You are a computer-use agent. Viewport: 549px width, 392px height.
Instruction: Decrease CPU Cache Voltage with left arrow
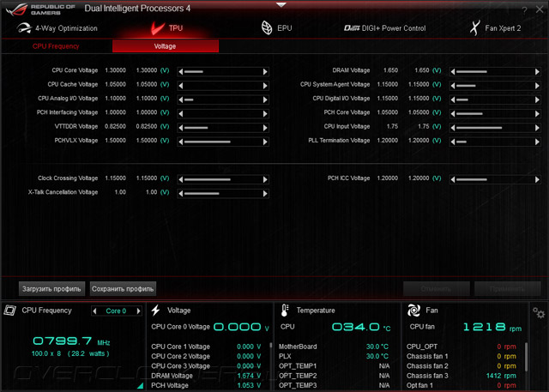pyautogui.click(x=181, y=86)
